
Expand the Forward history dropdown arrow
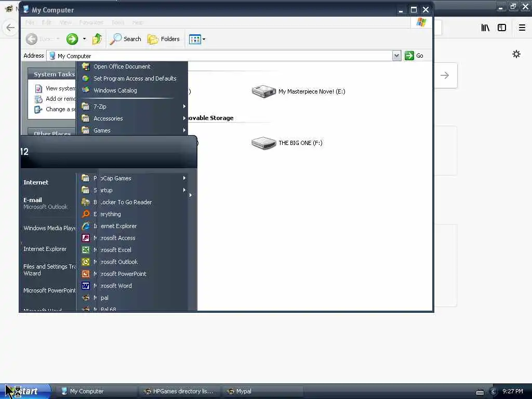(84, 39)
